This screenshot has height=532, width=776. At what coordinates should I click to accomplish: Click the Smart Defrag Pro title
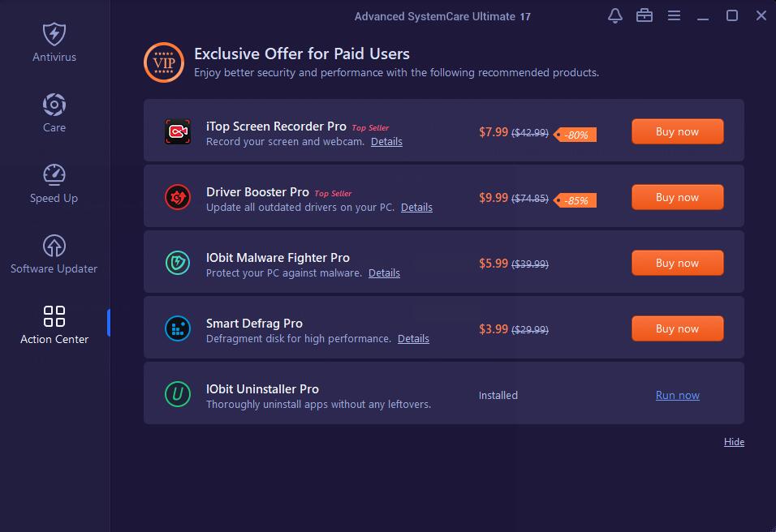(x=254, y=324)
